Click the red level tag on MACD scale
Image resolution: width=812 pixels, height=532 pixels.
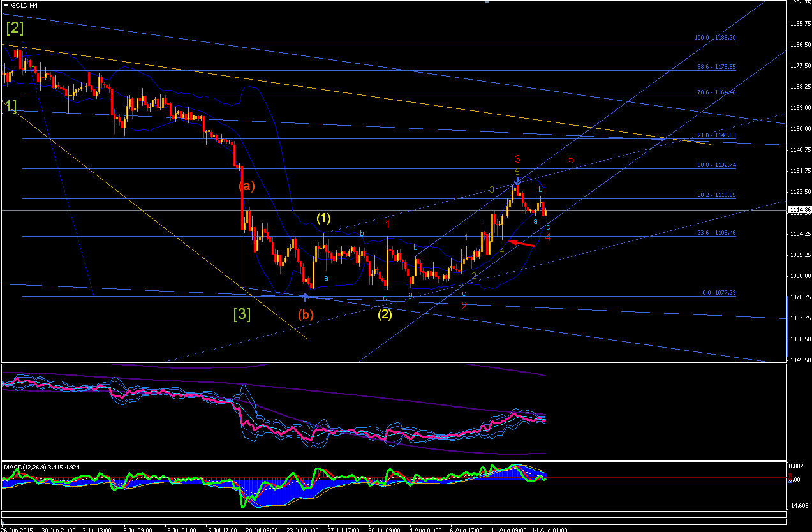(x=791, y=478)
